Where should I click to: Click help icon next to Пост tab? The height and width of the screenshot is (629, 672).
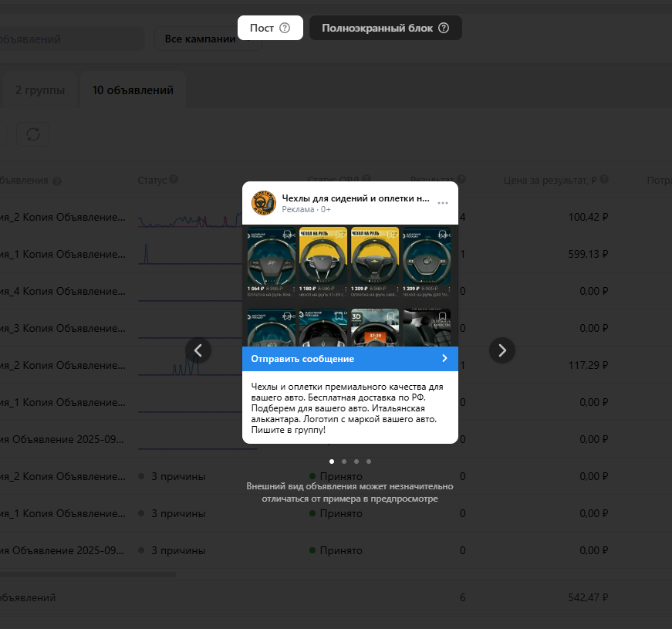pyautogui.click(x=285, y=28)
